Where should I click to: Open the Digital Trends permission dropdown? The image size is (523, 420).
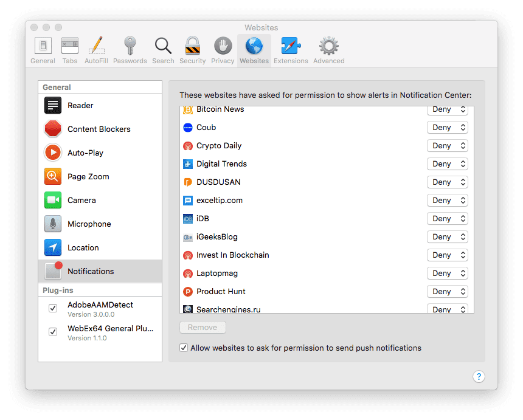tap(447, 164)
